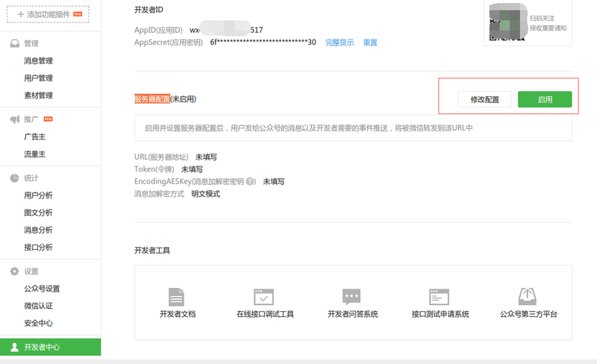The width and height of the screenshot is (597, 364).
Task: Open 安全中心 in settings section
Action: click(x=38, y=323)
